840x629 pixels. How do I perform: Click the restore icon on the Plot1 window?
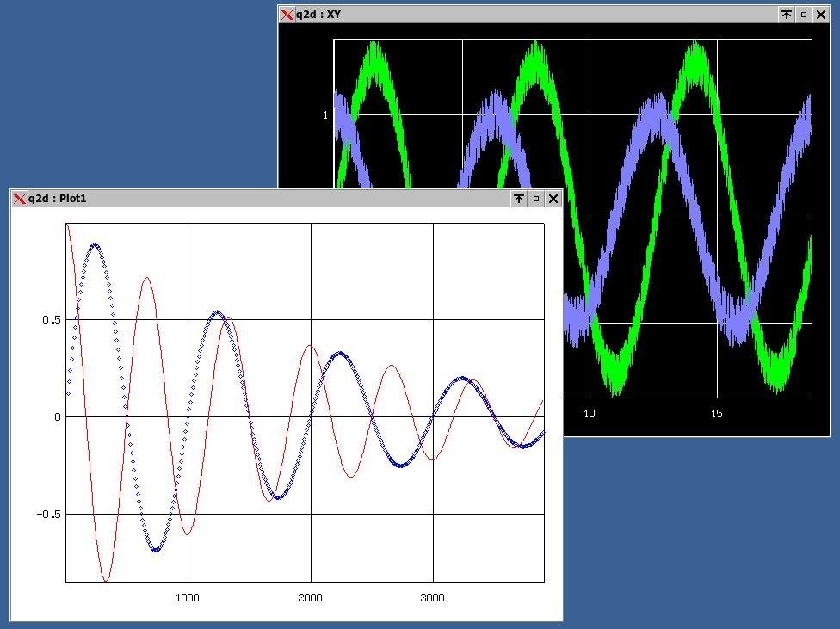pyautogui.click(x=535, y=199)
